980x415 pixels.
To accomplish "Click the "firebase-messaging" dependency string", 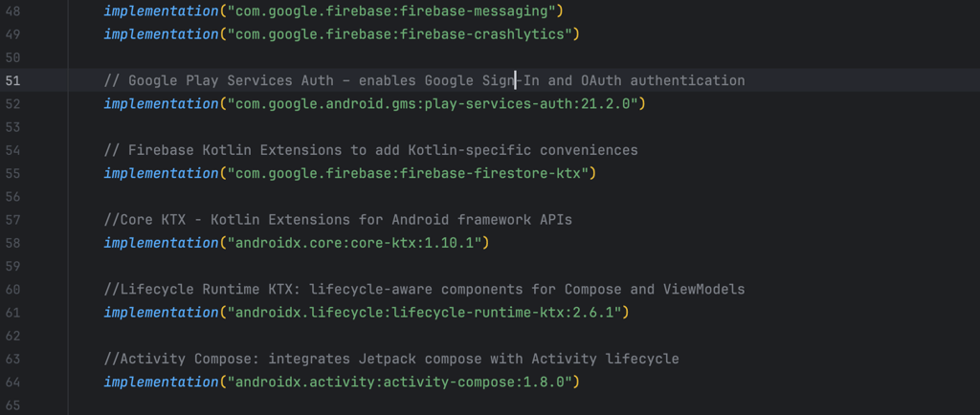I will [x=391, y=11].
